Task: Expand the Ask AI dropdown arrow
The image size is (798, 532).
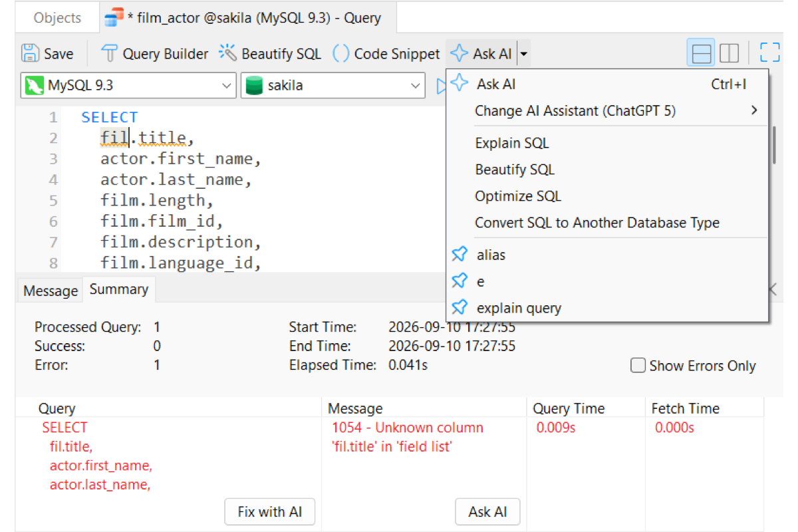Action: coord(523,54)
